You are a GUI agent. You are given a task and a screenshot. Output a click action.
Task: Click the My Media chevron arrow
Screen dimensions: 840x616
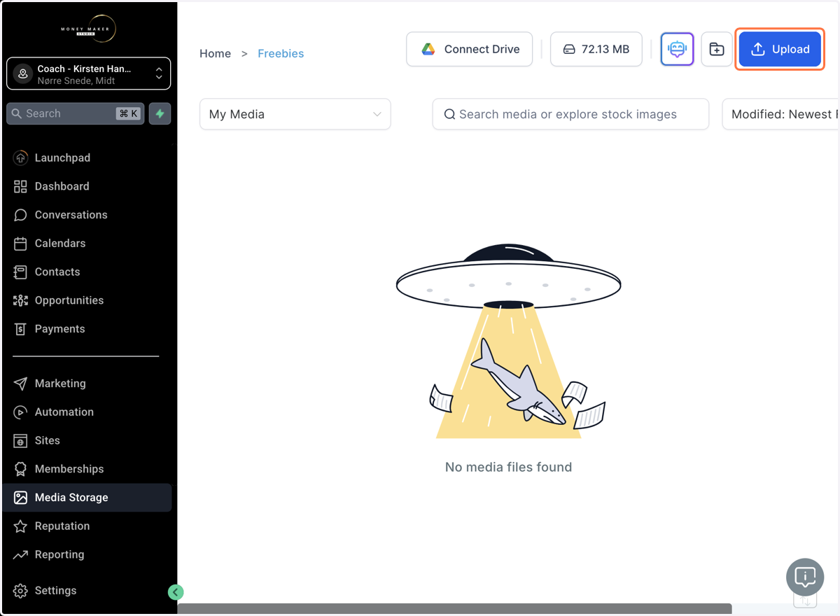377,114
